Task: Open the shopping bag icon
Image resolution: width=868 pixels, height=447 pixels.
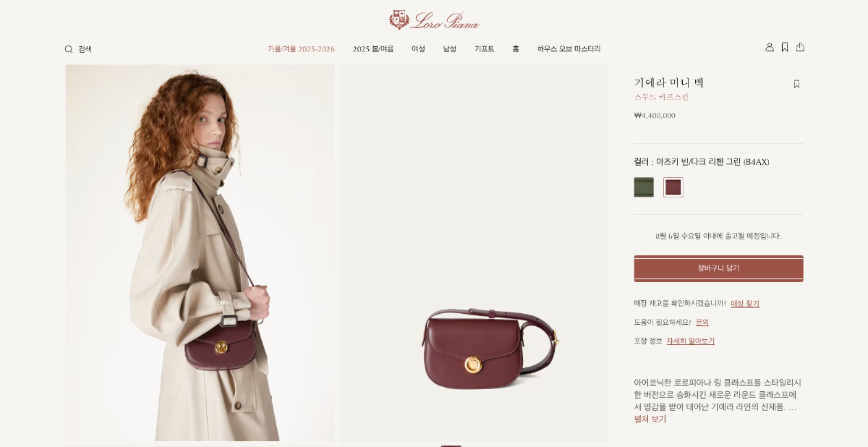Action: coord(800,47)
